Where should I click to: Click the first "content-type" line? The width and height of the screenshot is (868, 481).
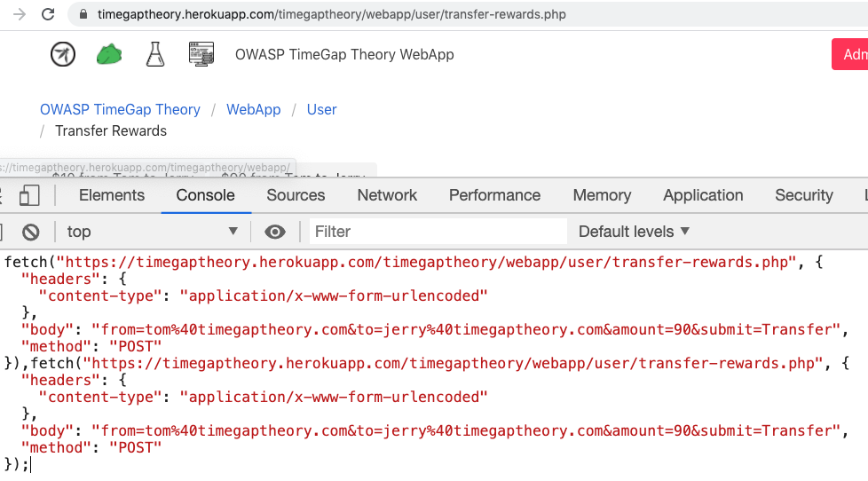pyautogui.click(x=263, y=296)
